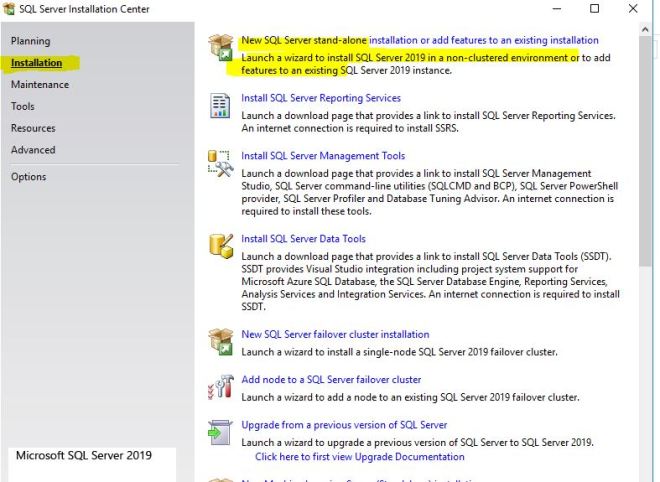Launch New SQL Server stand-alone installation link
Viewport: 660px width, 482px height.
(419, 41)
